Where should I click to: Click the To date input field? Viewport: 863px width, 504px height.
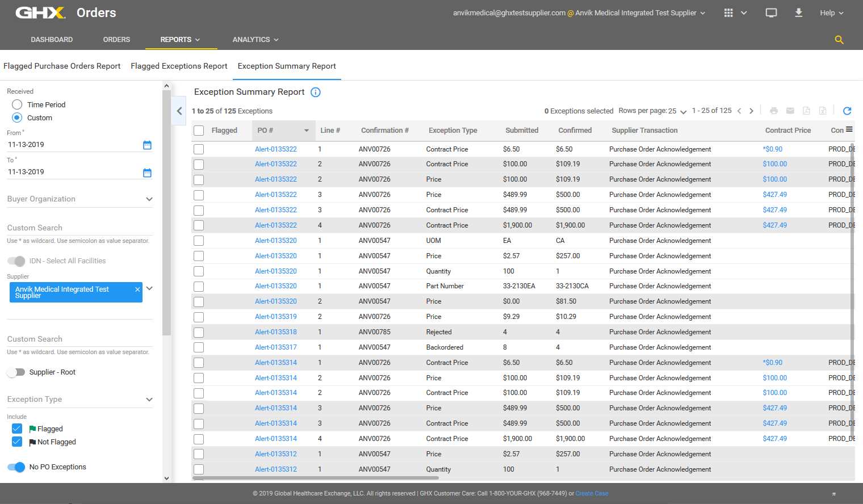74,172
